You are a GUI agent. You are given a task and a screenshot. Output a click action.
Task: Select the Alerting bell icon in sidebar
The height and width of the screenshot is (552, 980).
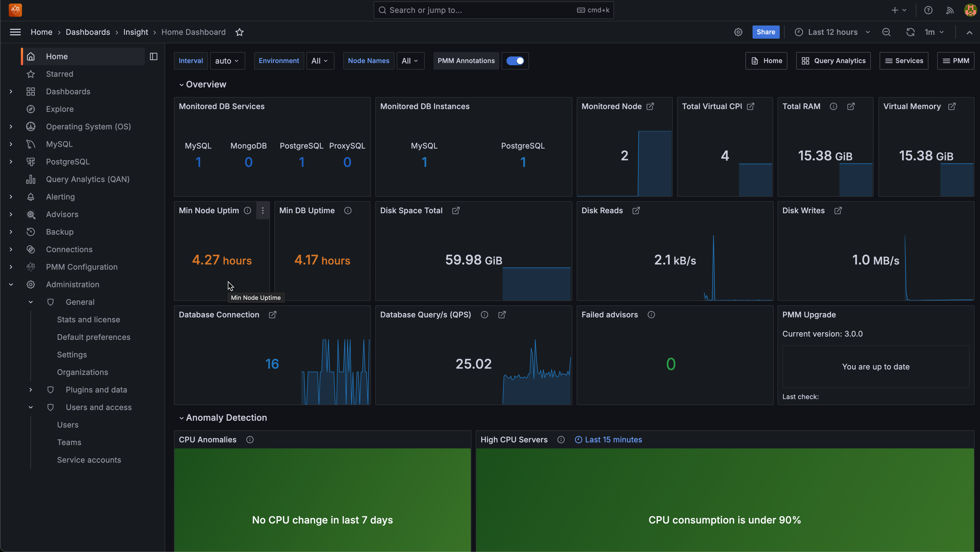30,197
